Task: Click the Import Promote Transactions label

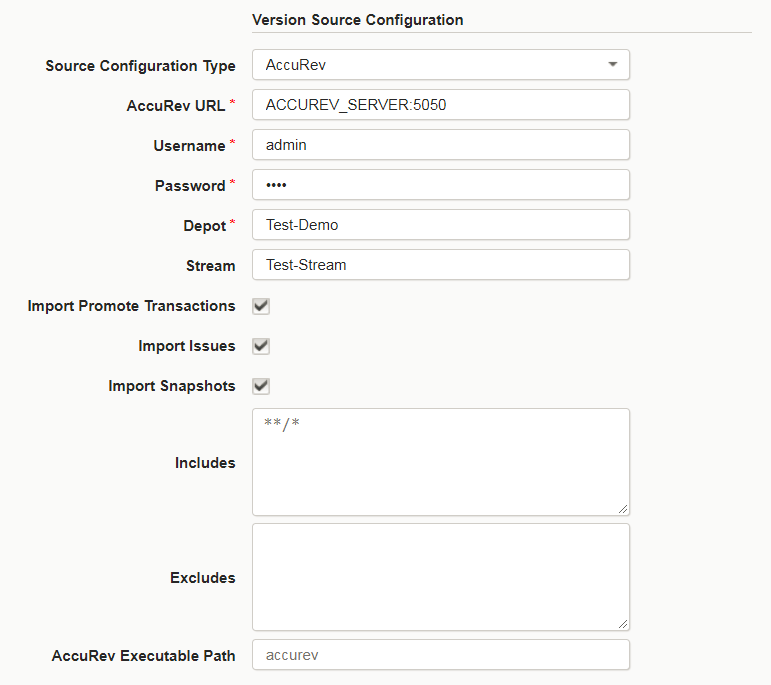Action: tap(132, 306)
